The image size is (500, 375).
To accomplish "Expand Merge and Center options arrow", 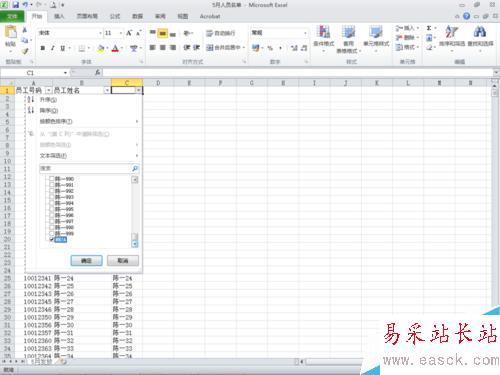I will point(244,48).
